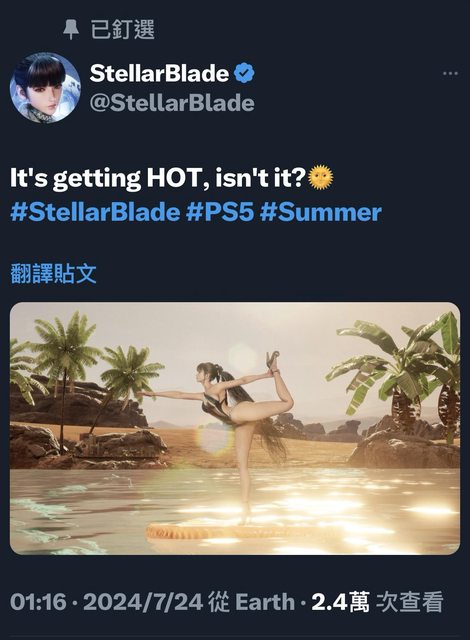Click the 2.4萬 view count number
Image resolution: width=470 pixels, height=640 pixels.
coord(341,602)
